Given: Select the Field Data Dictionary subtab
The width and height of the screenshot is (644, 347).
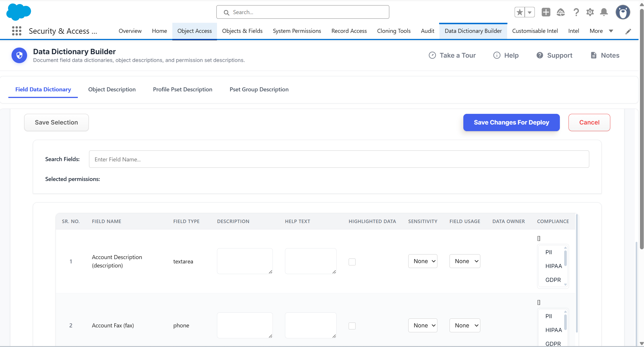Looking at the screenshot, I should point(43,89).
